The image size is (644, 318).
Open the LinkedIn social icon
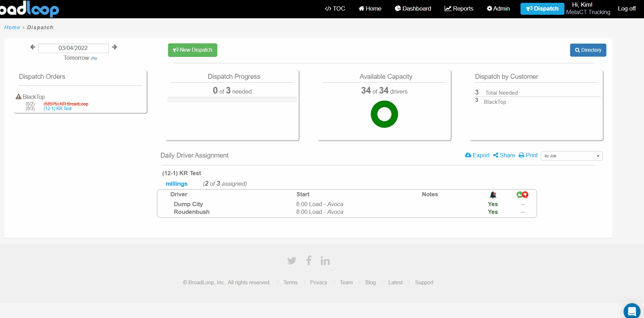[325, 261]
